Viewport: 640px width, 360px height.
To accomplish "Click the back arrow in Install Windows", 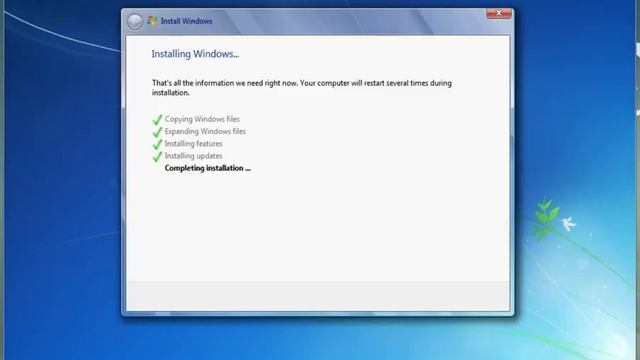I will click(x=135, y=21).
